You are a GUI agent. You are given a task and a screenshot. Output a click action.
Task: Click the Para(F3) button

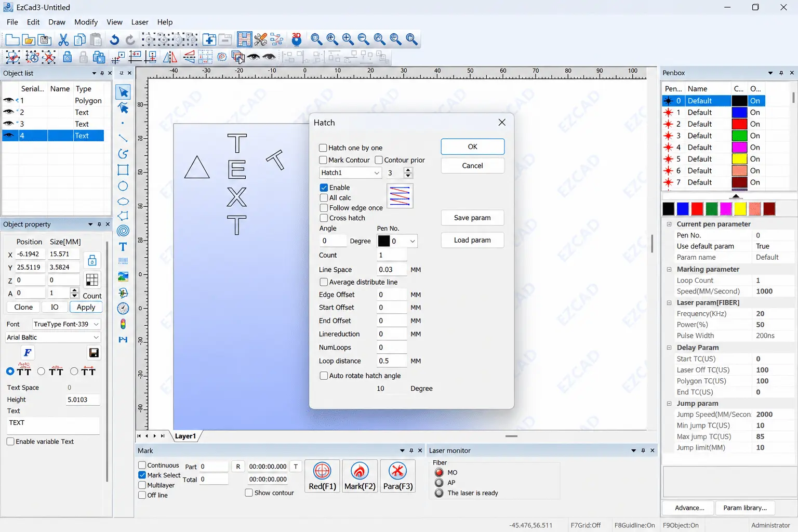click(398, 476)
